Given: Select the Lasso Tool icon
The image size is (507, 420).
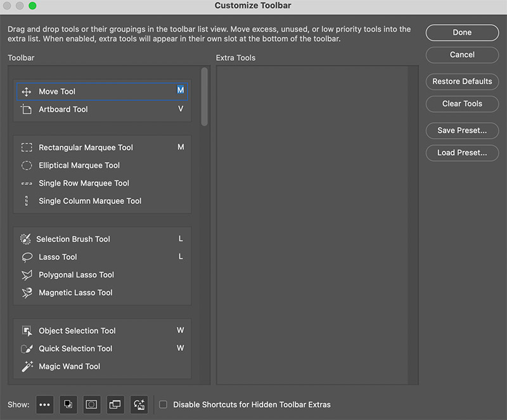Looking at the screenshot, I should coord(27,257).
